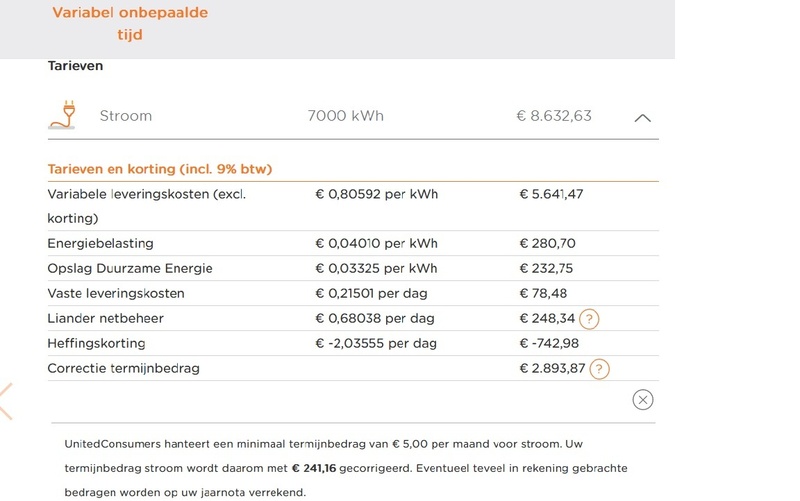This screenshot has height=501, width=800.
Task: Close the termijnbedrag explanation with X icon
Action: pos(643,400)
